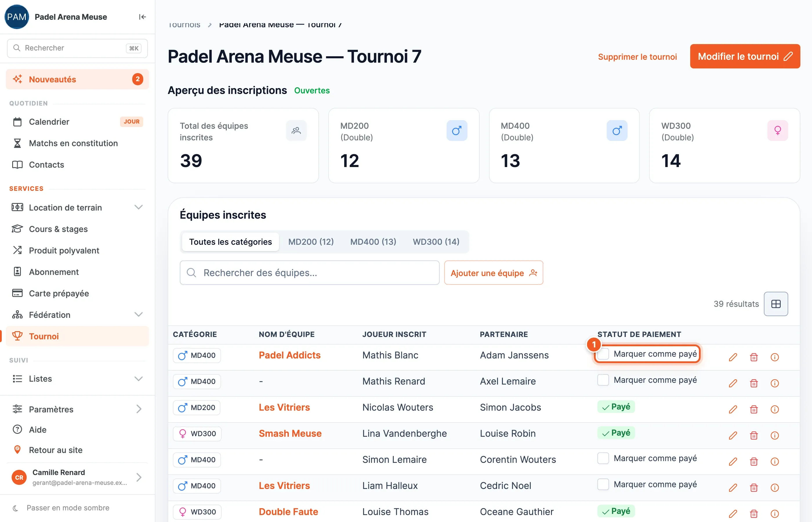
Task: Switch to the MD200 (12) tab
Action: pyautogui.click(x=311, y=242)
